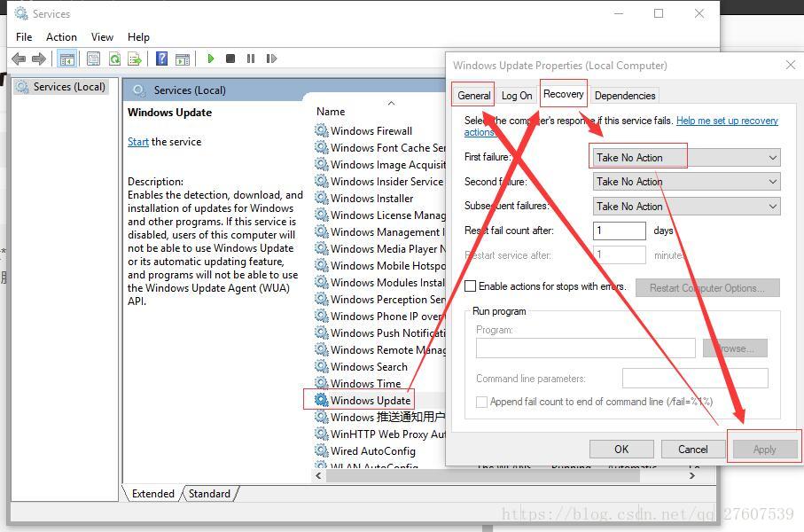Close the Windows Update Properties dialog
This screenshot has width=804, height=532.
point(790,65)
